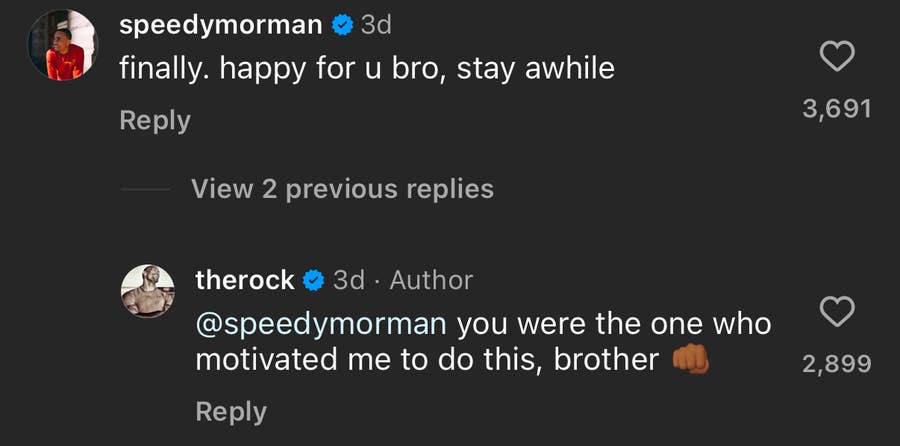The height and width of the screenshot is (446, 900).
Task: Click therock's blue verified badge
Action: (314, 281)
